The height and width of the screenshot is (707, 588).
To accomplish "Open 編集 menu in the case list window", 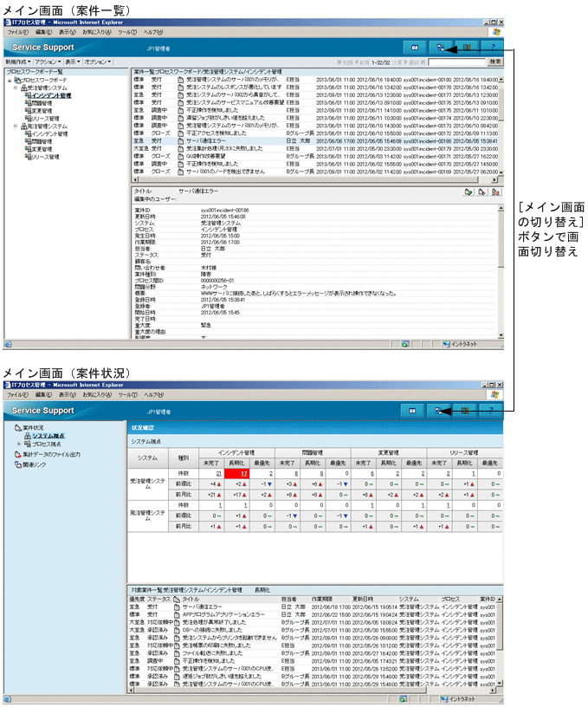I will (x=43, y=32).
